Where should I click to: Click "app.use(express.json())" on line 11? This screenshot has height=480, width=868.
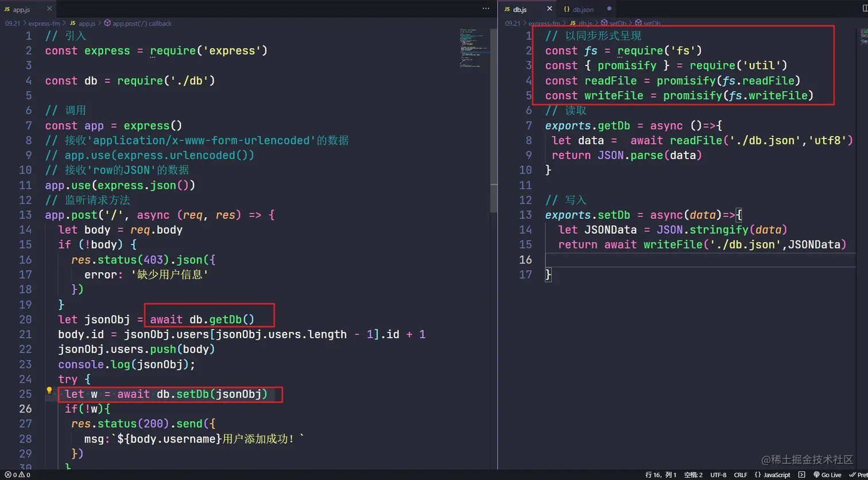(x=121, y=185)
